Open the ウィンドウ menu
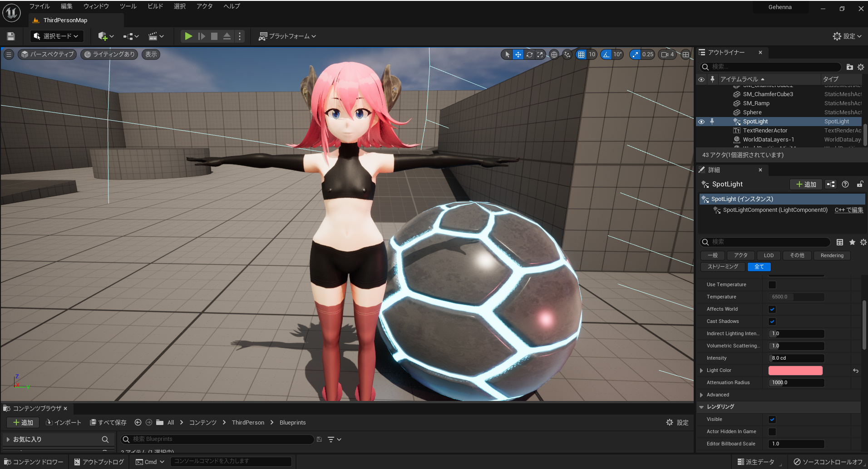Screen dimensions: 868x469 tap(96, 6)
